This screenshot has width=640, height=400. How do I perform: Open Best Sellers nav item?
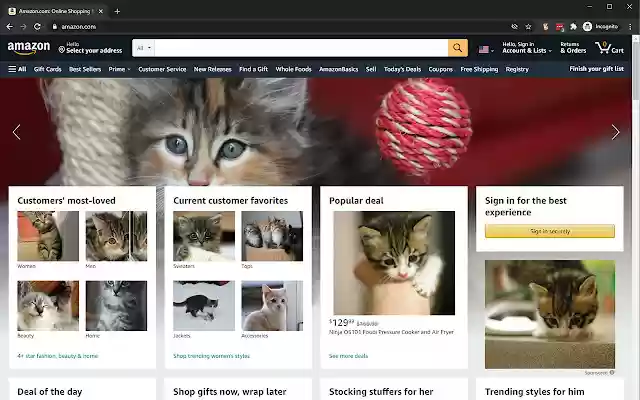pos(85,69)
